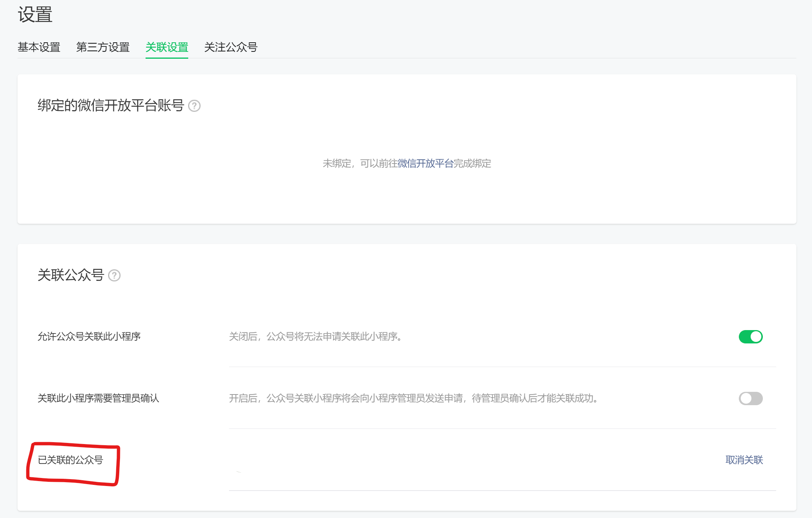Image resolution: width=812 pixels, height=518 pixels.
Task: Click 允许公众号关联此小程序 label text
Action: (89, 337)
